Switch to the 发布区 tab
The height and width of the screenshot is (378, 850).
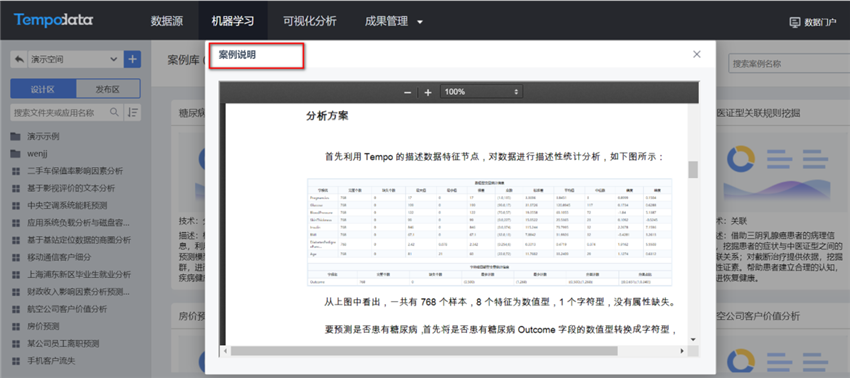pos(108,89)
